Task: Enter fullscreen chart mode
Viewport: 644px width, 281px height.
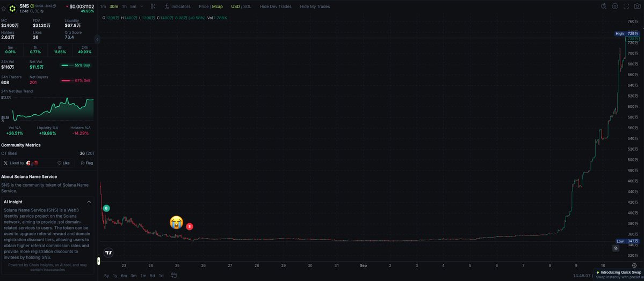Action: (626, 6)
